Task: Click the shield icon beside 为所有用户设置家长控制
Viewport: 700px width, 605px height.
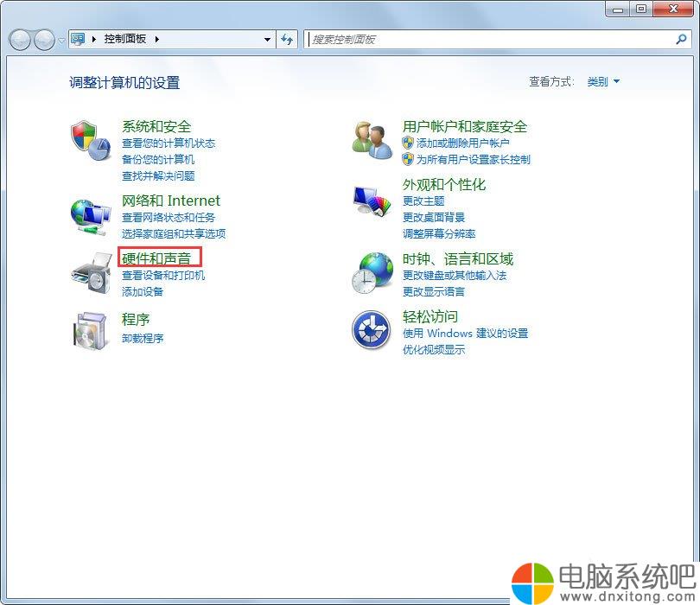Action: tap(408, 159)
